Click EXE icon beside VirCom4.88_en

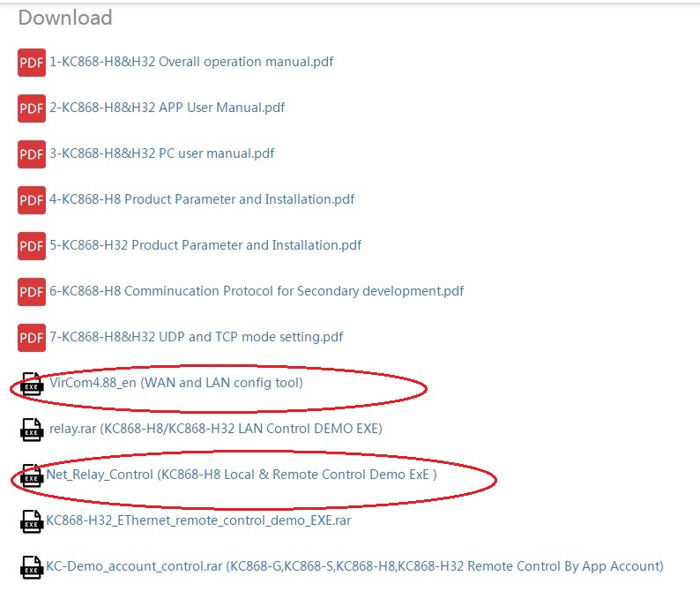(32, 384)
